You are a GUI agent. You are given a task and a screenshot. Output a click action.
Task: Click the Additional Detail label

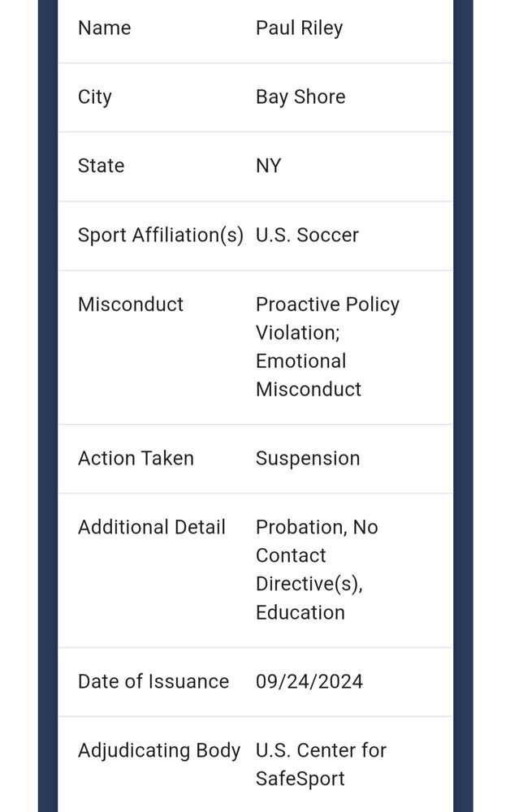152,527
